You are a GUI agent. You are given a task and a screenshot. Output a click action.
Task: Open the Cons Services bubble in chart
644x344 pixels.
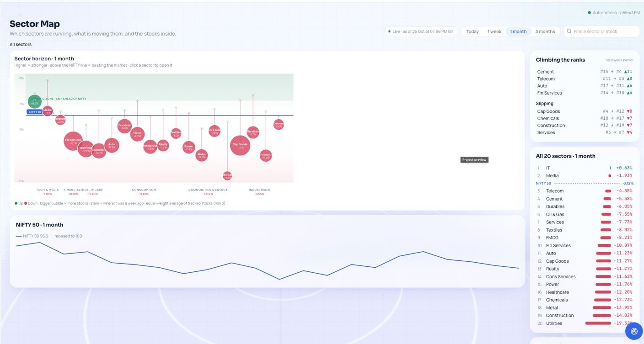(x=150, y=147)
